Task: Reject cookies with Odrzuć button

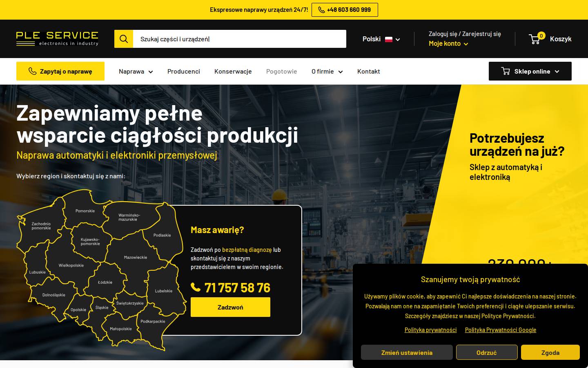Action: pos(487,352)
